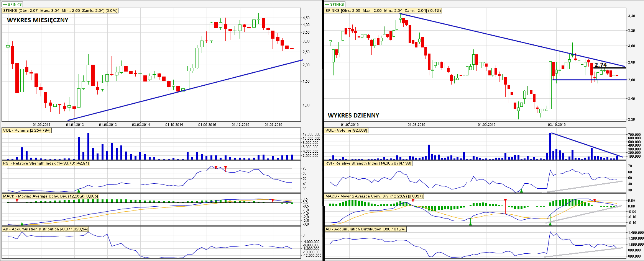
Task: Click leftmost red sell arrow on daily MACD
Action: [413, 200]
